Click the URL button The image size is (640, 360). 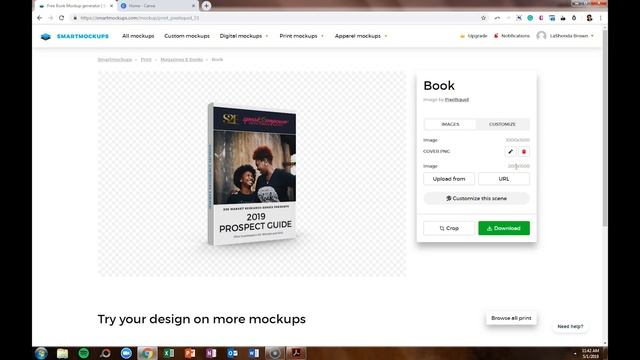(504, 179)
